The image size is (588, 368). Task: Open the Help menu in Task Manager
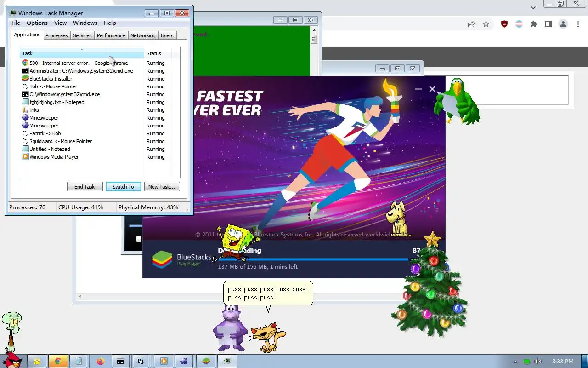(110, 23)
